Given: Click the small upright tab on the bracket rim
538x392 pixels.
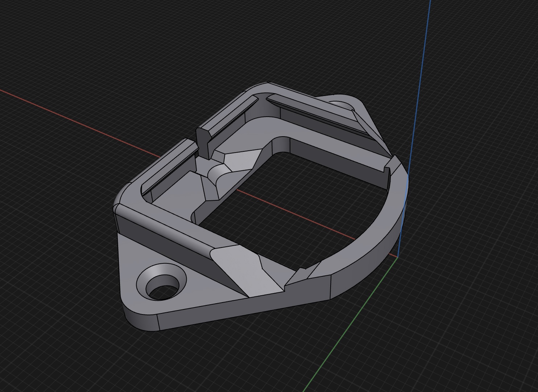Looking at the screenshot, I should [x=203, y=143].
